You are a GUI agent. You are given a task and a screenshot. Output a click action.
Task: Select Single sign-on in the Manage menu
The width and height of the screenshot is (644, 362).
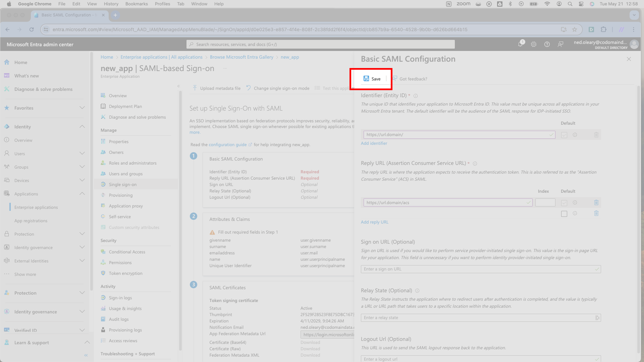click(123, 184)
